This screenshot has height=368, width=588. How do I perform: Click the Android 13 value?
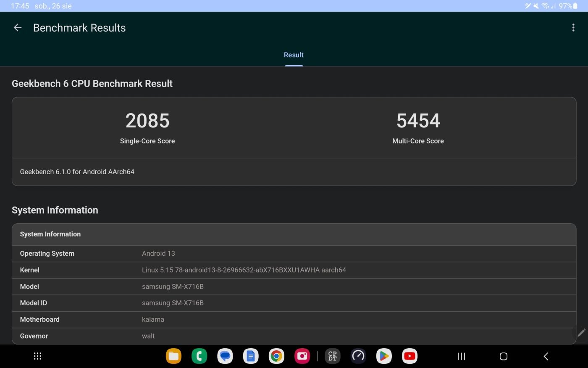(x=158, y=254)
